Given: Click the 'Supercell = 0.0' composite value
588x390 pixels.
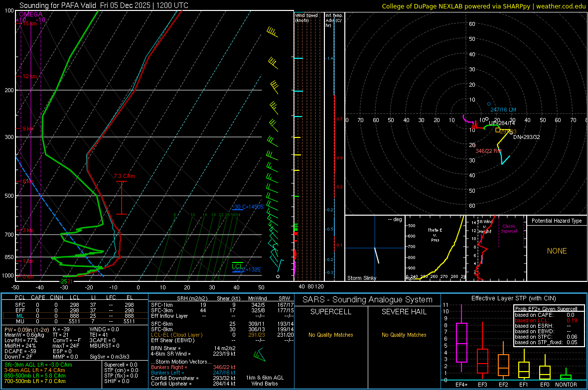Looking at the screenshot, I should 121,365.
